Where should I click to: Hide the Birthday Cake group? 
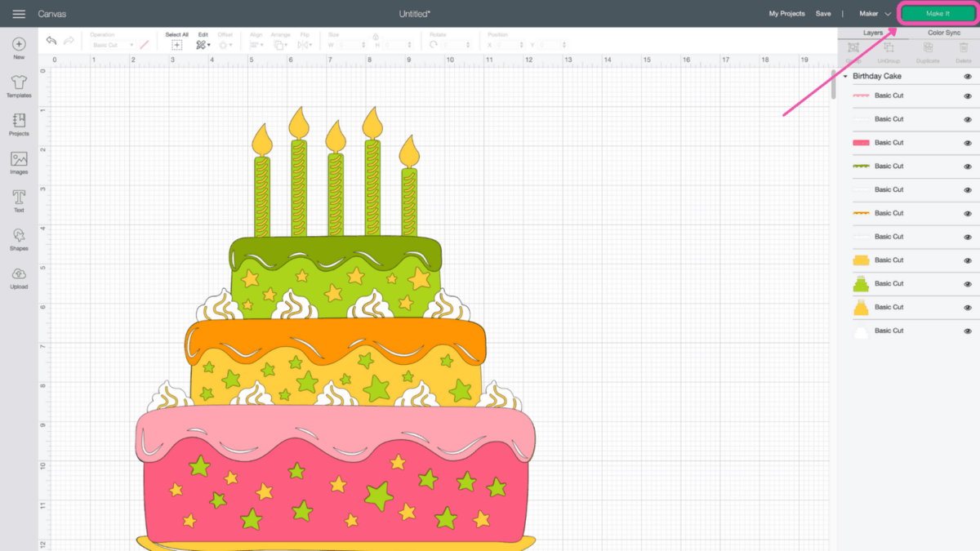pyautogui.click(x=968, y=76)
